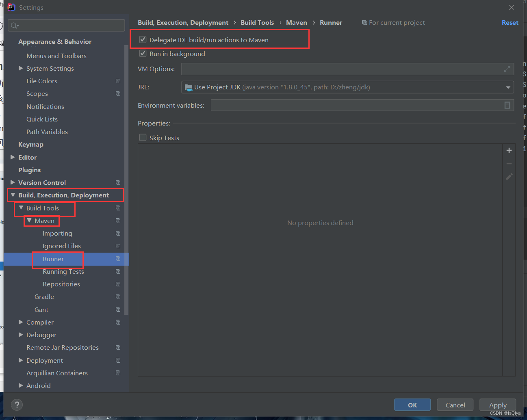Open Path Variables settings
Screen dimensions: 527x420
(47, 132)
